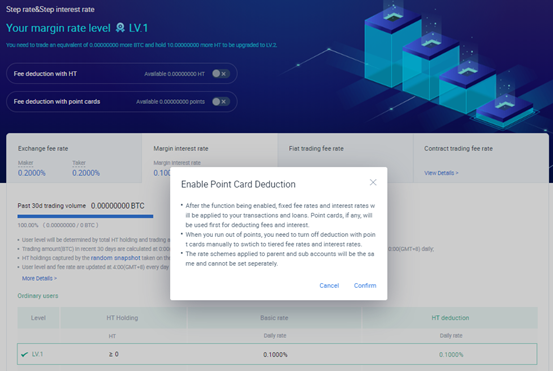The width and height of the screenshot is (553, 371).
Task: Click the Taker fee rate value
Action: tap(86, 173)
